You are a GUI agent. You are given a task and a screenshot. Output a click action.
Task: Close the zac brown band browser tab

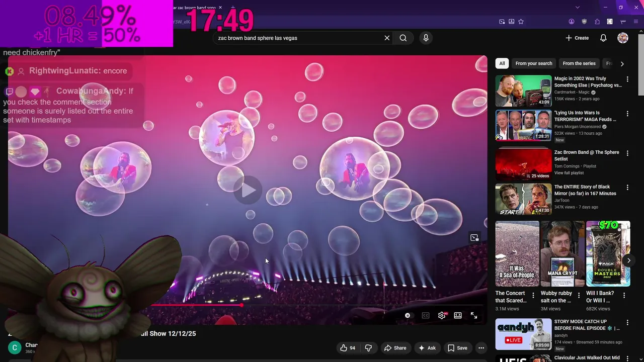tap(220, 8)
